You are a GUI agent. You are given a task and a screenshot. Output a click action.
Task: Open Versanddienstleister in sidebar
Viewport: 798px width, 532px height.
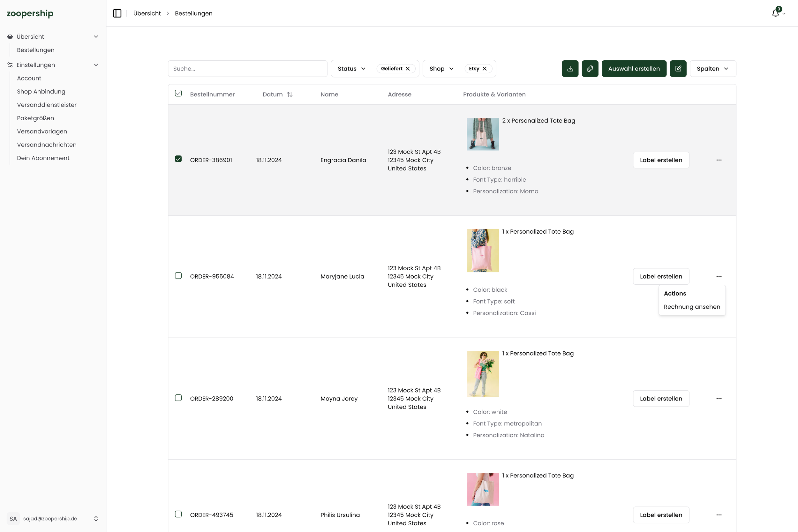click(47, 105)
